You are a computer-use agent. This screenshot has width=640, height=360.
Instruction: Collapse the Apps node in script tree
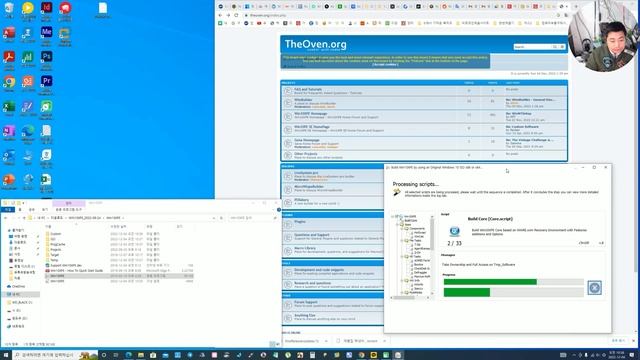[397, 224]
